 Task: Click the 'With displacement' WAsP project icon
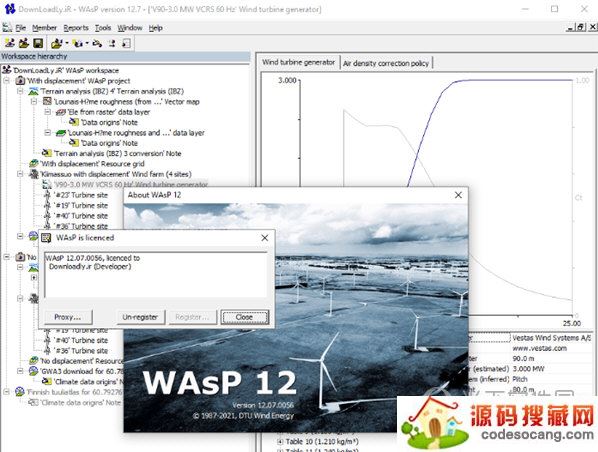pyautogui.click(x=20, y=81)
